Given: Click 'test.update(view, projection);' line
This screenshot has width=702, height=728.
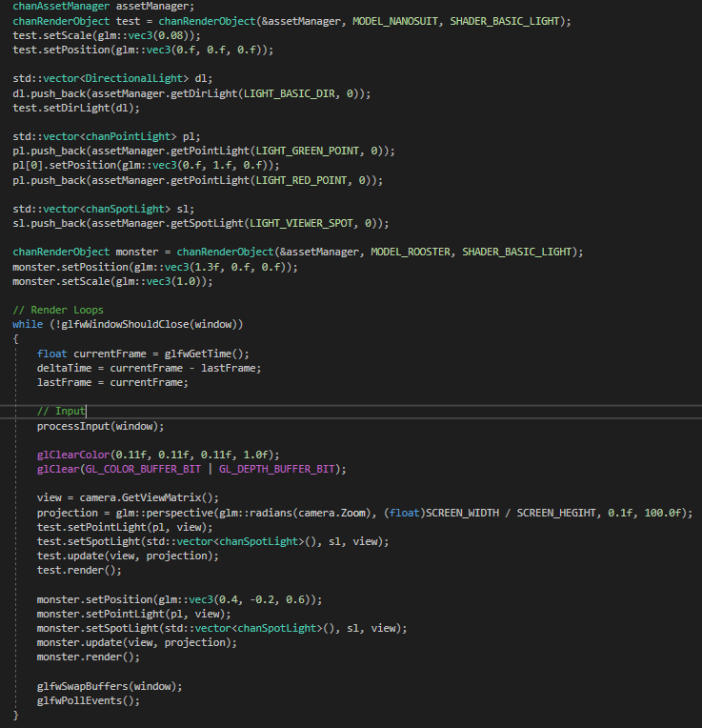Looking at the screenshot, I should pos(128,556).
